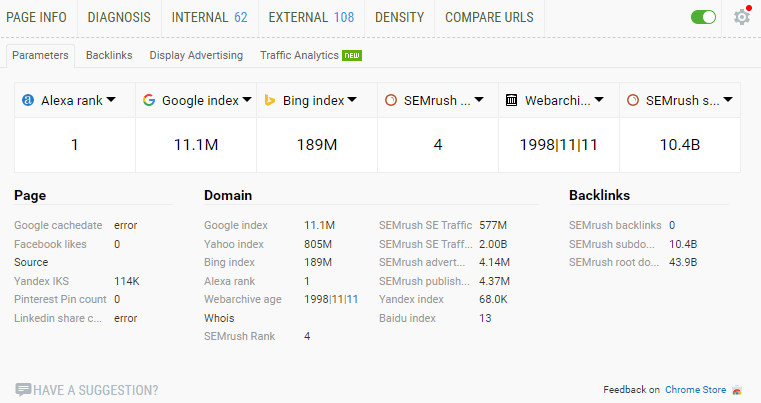Click the Bing logo icon in the header
Viewport: 761px width, 403px height.
tap(270, 101)
